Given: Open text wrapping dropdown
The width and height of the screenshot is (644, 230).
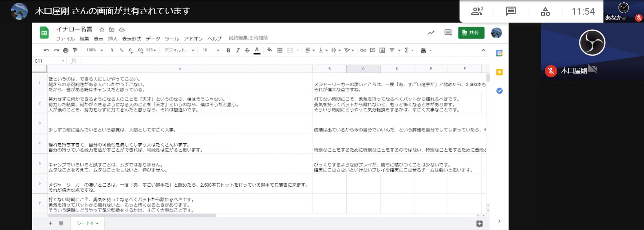Looking at the screenshot, I should click(336, 50).
